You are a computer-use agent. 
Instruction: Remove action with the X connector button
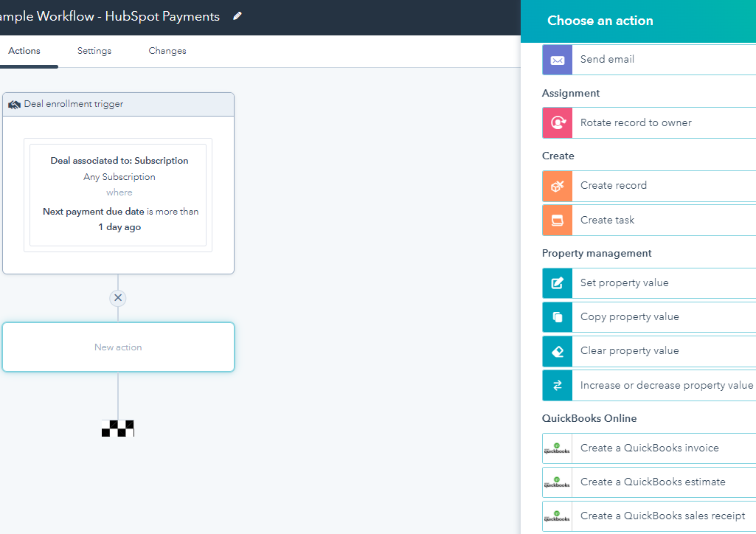pyautogui.click(x=118, y=298)
